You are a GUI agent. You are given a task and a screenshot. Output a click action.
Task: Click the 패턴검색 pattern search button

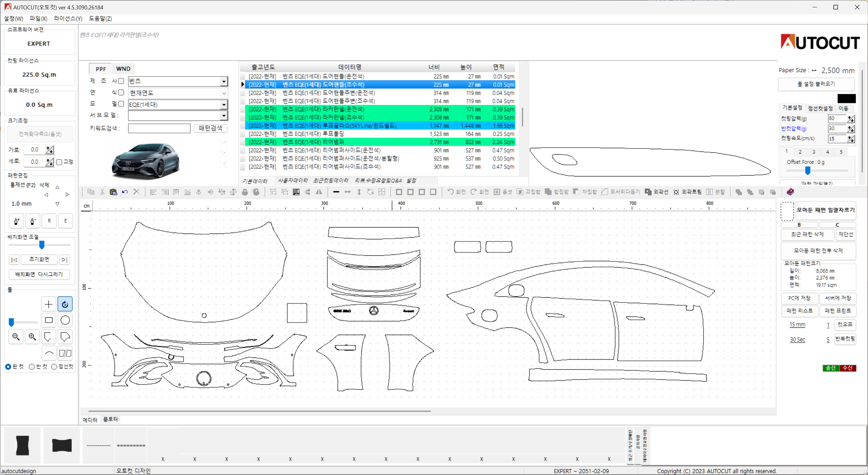pos(211,128)
